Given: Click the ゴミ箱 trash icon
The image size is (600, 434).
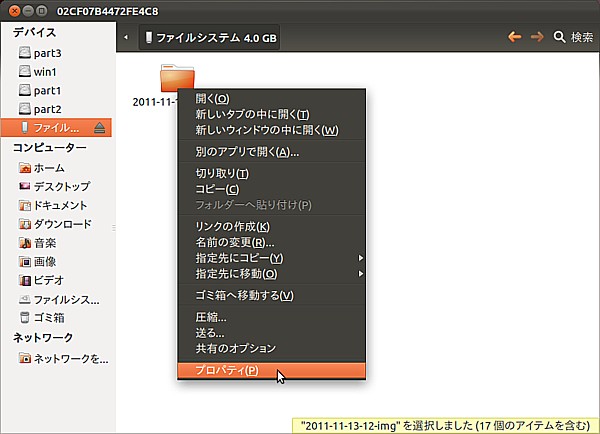Looking at the screenshot, I should pyautogui.click(x=25, y=318).
